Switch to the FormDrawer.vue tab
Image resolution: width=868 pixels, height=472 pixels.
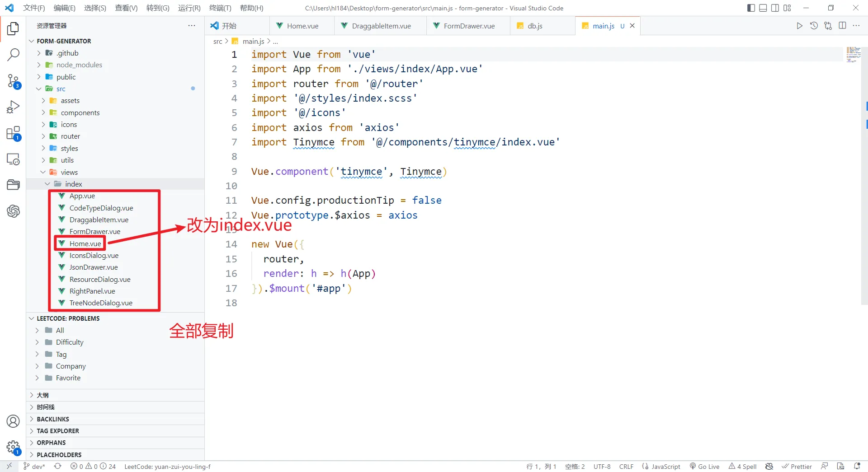[469, 26]
